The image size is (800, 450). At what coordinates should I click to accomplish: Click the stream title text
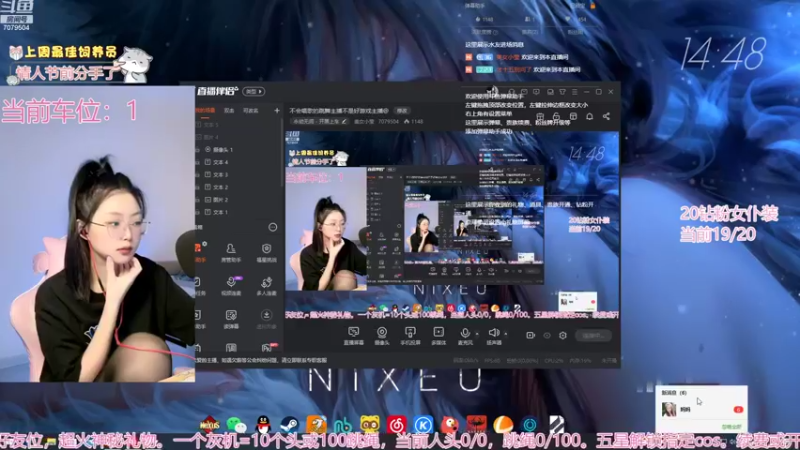(339, 110)
